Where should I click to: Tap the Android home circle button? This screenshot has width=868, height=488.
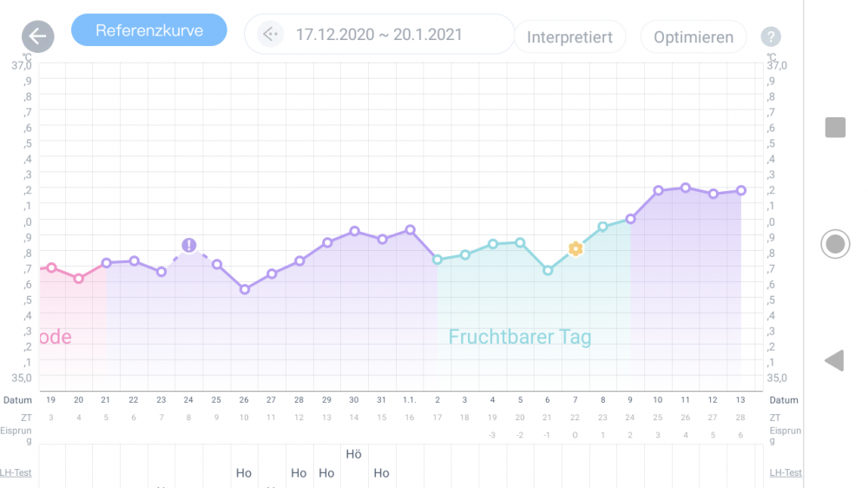tap(835, 244)
